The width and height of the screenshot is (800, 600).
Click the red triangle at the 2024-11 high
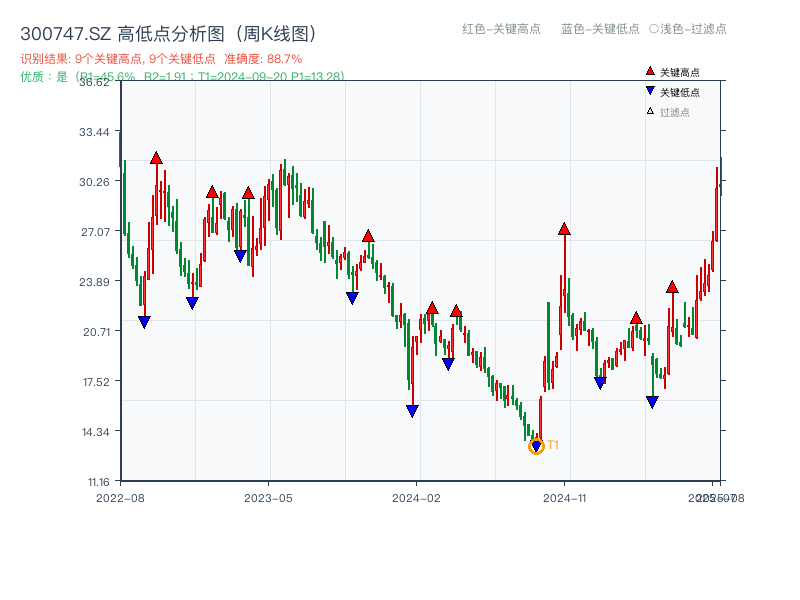pos(563,228)
